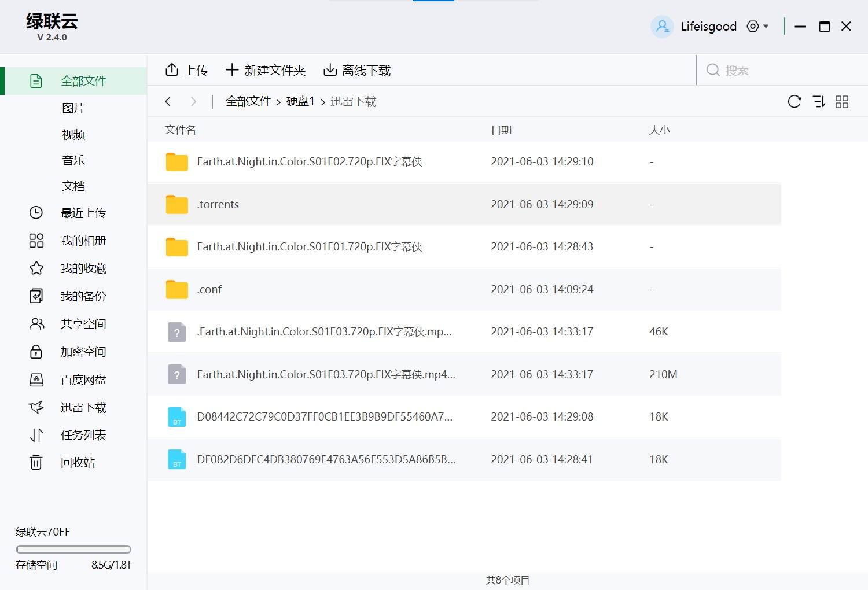Select Earth.at.Night.S01E03 mp4 file name
The height and width of the screenshot is (590, 868).
pyautogui.click(x=326, y=374)
